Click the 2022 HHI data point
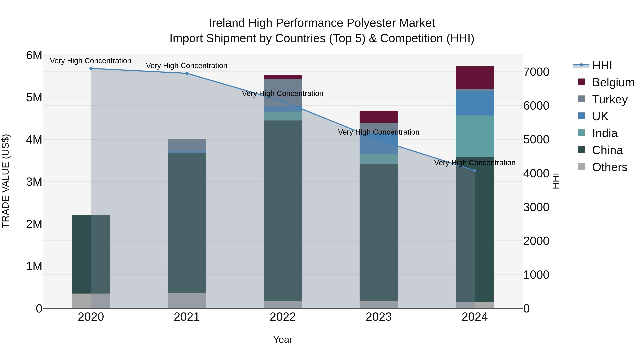The height and width of the screenshot is (362, 644). coord(283,101)
